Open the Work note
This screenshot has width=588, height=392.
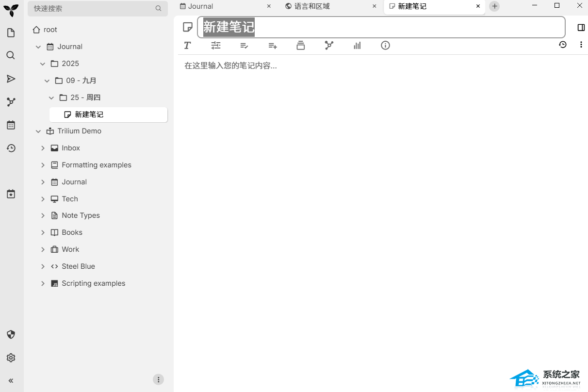(70, 249)
